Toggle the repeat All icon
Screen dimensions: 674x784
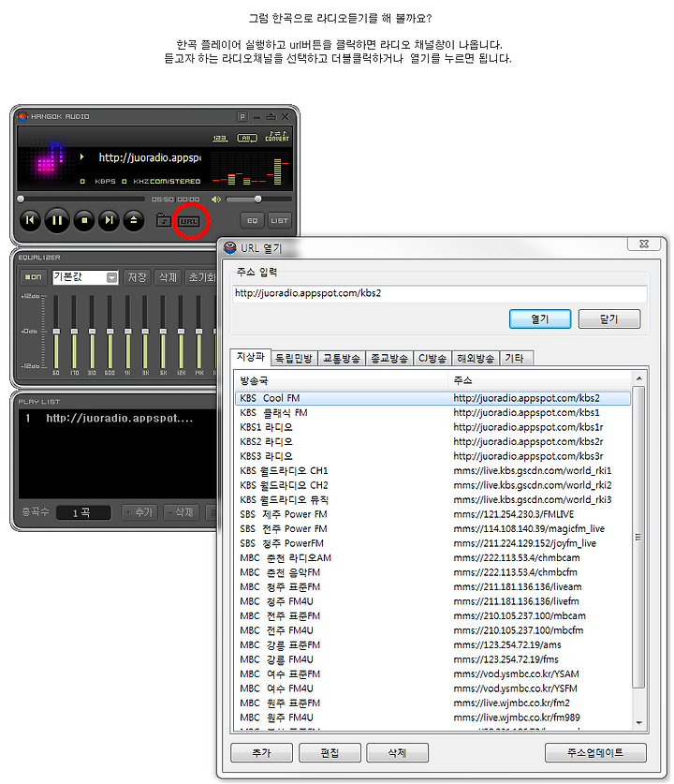pos(247,138)
